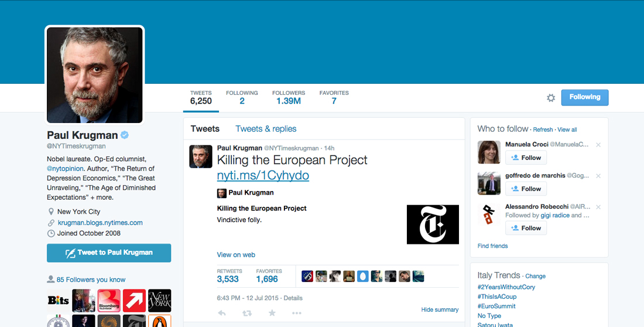Click the Bits follower avatar
The width and height of the screenshot is (644, 327).
59,300
